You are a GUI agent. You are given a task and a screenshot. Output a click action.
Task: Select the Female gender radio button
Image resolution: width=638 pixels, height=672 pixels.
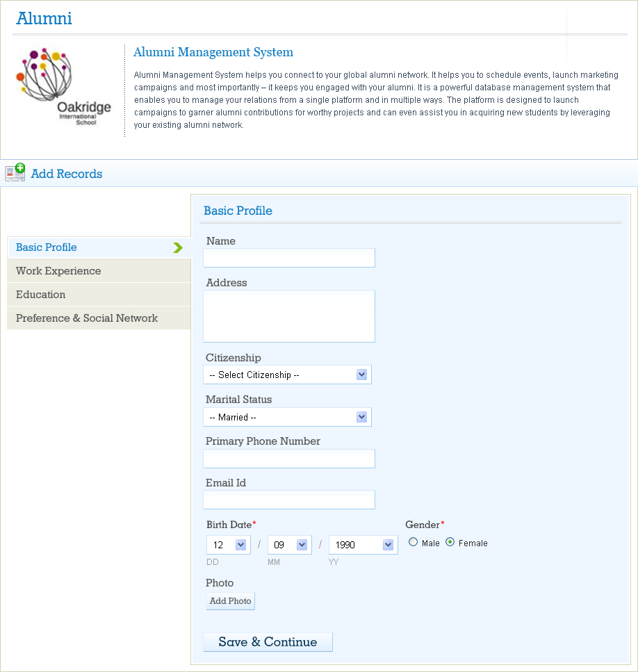(450, 542)
